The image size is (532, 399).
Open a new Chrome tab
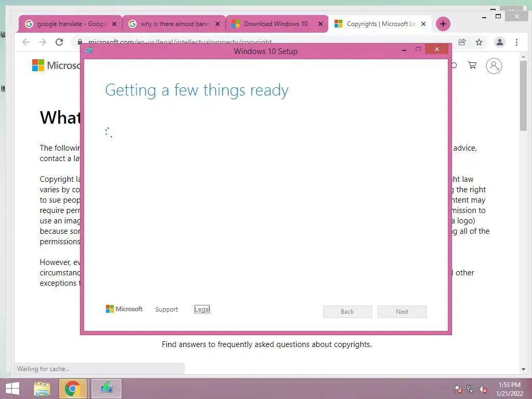(443, 24)
